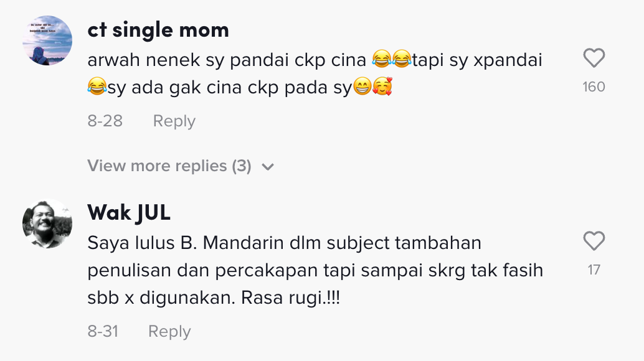The height and width of the screenshot is (361, 644).
Task: Visit the ct single mom username link
Action: tap(158, 29)
